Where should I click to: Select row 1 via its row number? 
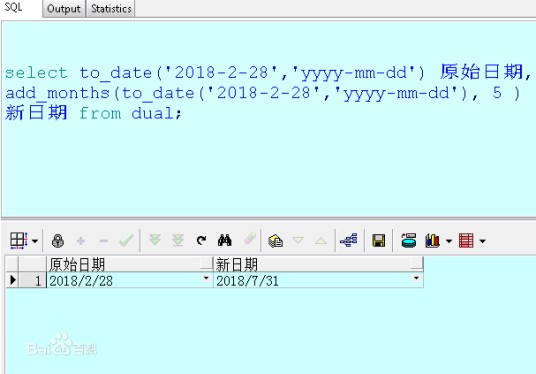tap(32, 280)
